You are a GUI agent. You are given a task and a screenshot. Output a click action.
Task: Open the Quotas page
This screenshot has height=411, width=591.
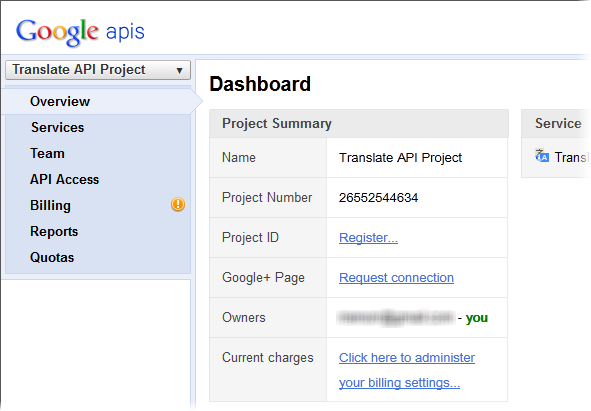point(52,258)
